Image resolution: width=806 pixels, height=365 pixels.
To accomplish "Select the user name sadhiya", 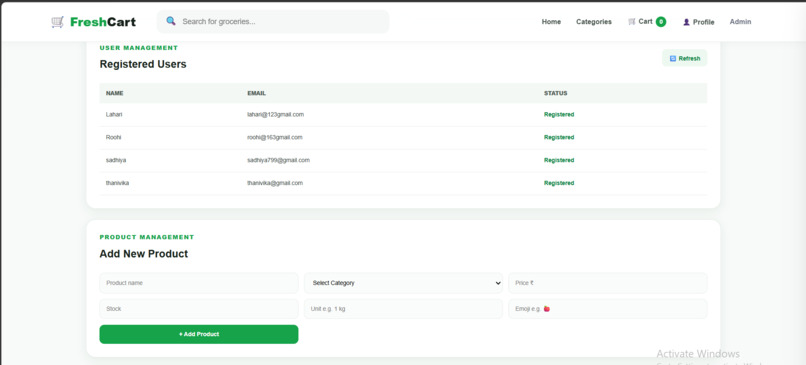I will [x=116, y=160].
